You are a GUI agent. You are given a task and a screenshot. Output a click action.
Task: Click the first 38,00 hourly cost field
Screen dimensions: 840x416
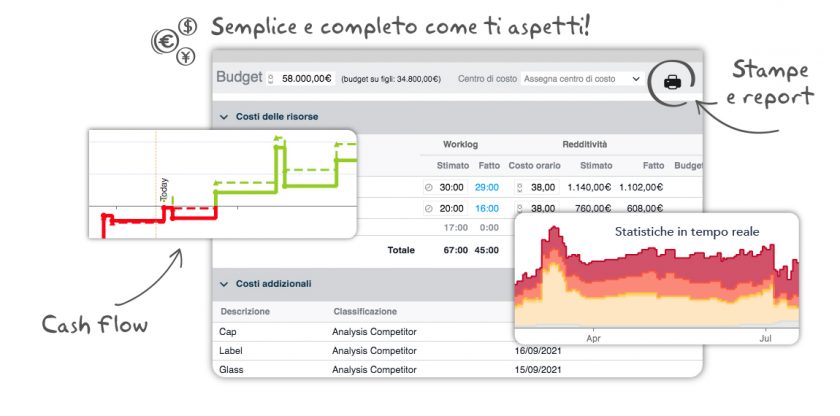(542, 187)
